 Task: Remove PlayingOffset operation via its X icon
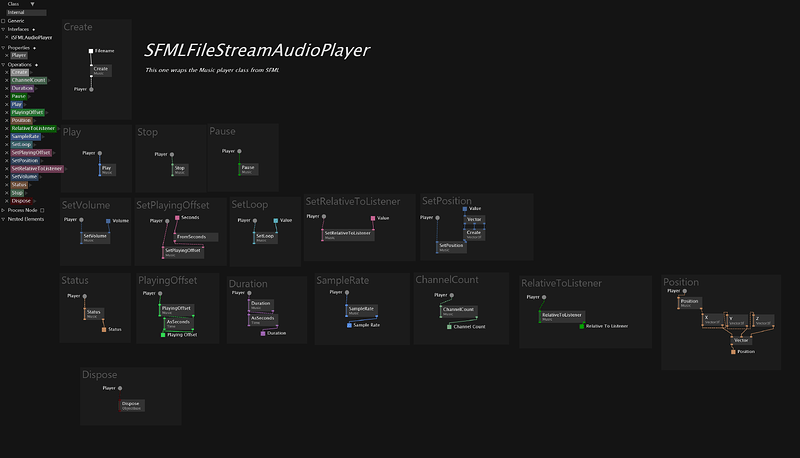[x=7, y=112]
